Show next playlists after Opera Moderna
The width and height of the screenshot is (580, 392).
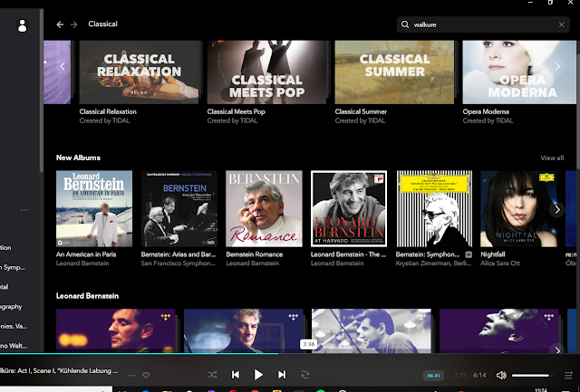pyautogui.click(x=557, y=66)
